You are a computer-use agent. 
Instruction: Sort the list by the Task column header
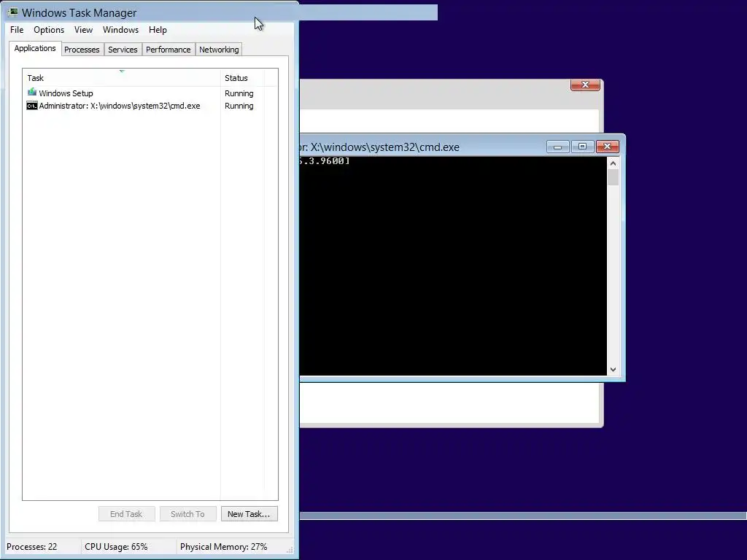click(x=122, y=77)
